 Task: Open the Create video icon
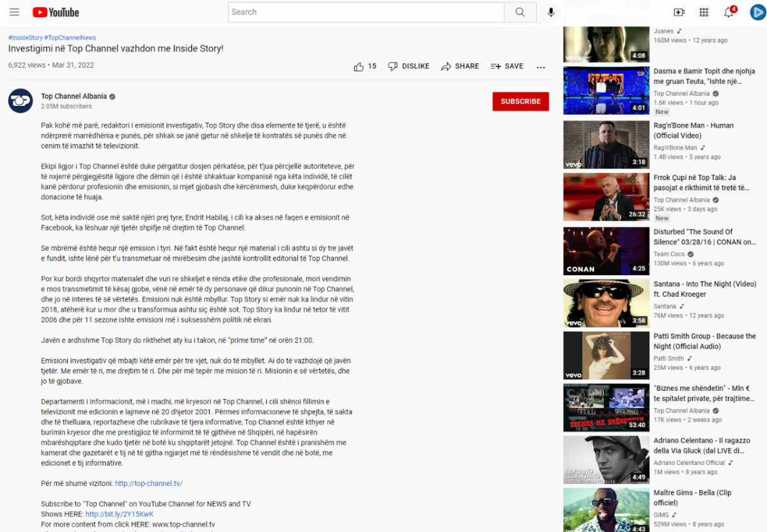(679, 12)
